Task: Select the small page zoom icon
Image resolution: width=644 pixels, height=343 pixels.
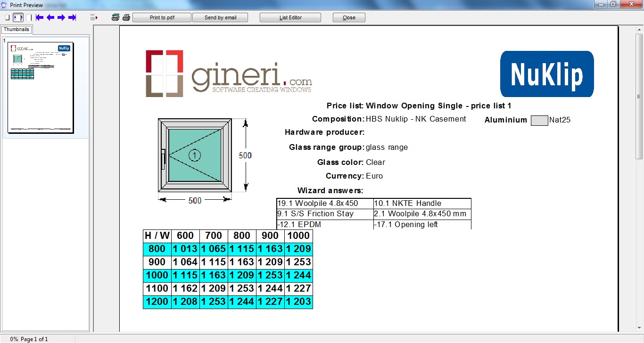Action: tap(7, 17)
